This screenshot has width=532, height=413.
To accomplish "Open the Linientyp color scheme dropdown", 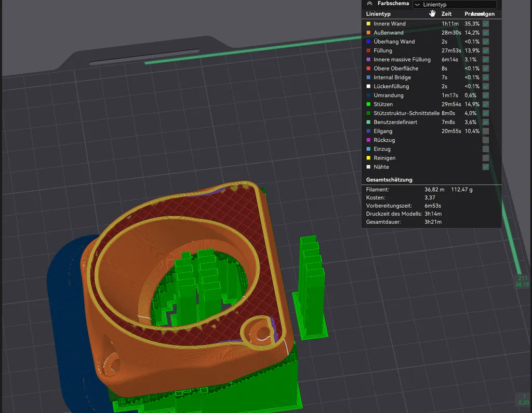I will click(455, 4).
